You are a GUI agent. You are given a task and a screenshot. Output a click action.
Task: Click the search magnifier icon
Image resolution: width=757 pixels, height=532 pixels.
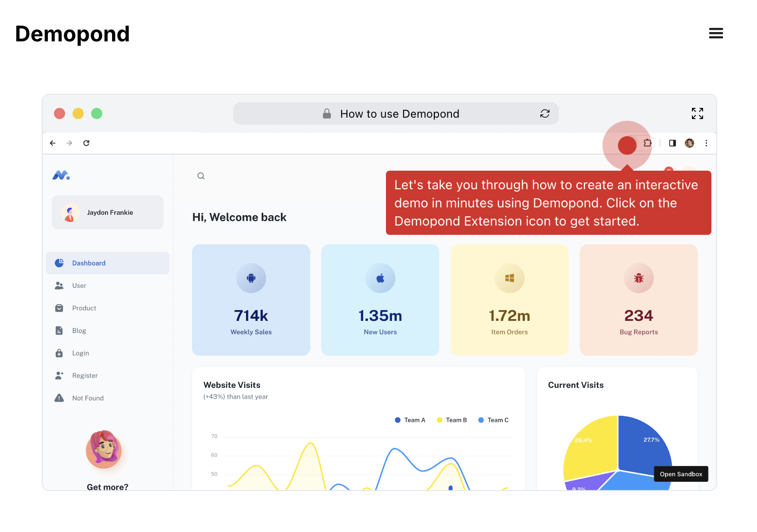click(x=201, y=176)
